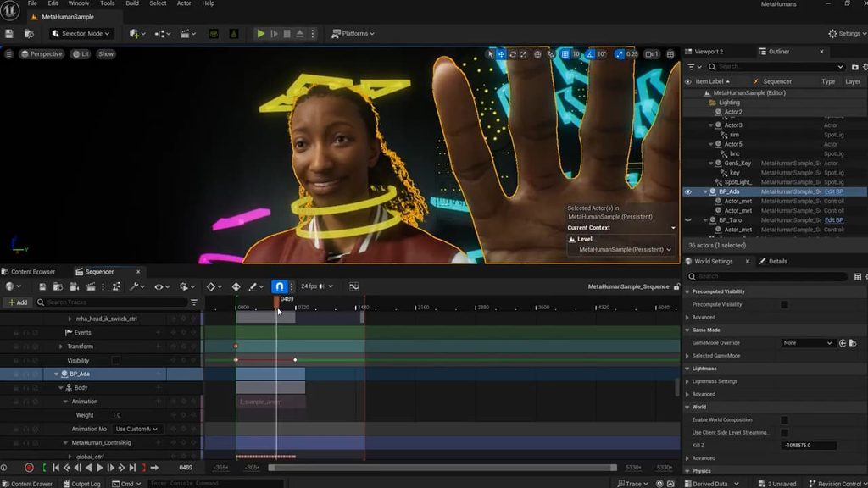Toggle Use Client Side Level Streaming checkbox

(x=784, y=433)
